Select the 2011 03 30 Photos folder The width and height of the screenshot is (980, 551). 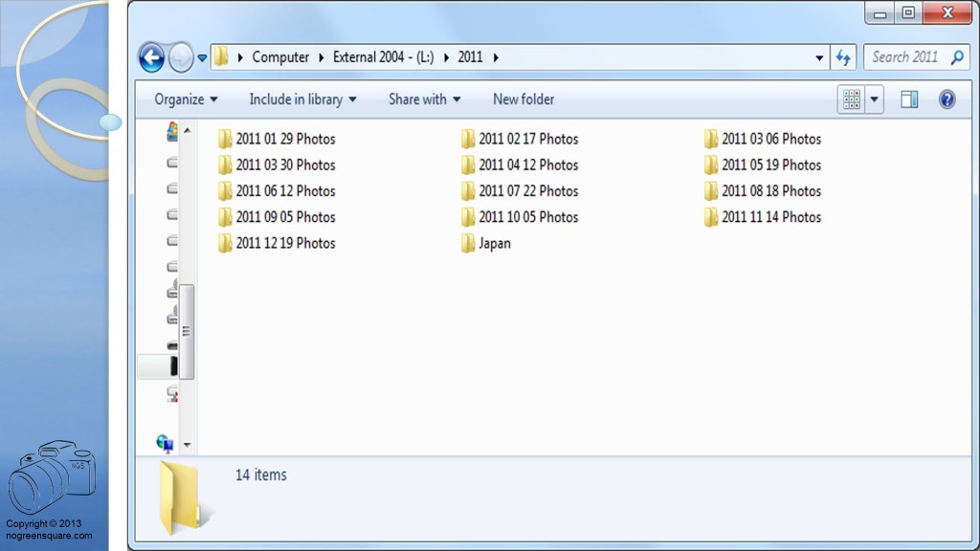pyautogui.click(x=277, y=165)
